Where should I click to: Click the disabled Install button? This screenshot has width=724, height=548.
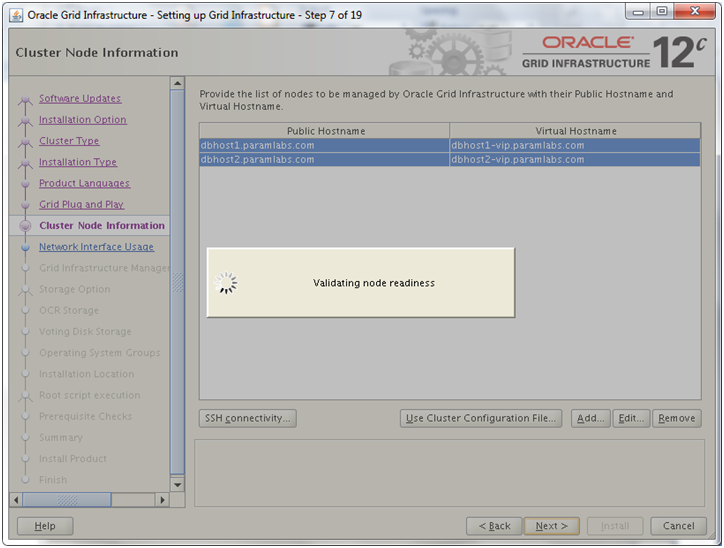615,526
